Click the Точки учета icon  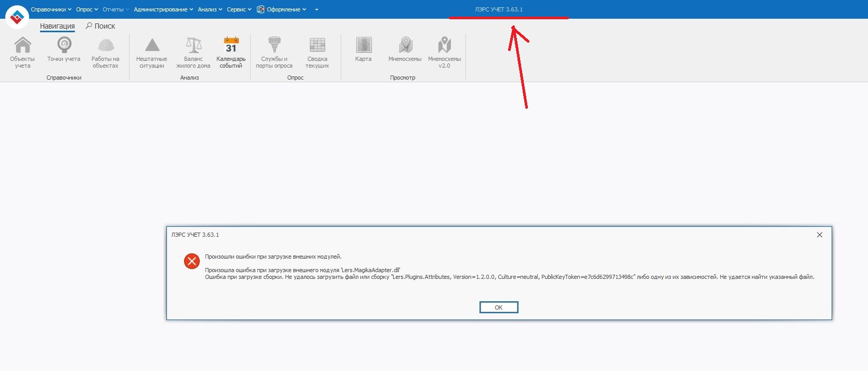[x=64, y=46]
